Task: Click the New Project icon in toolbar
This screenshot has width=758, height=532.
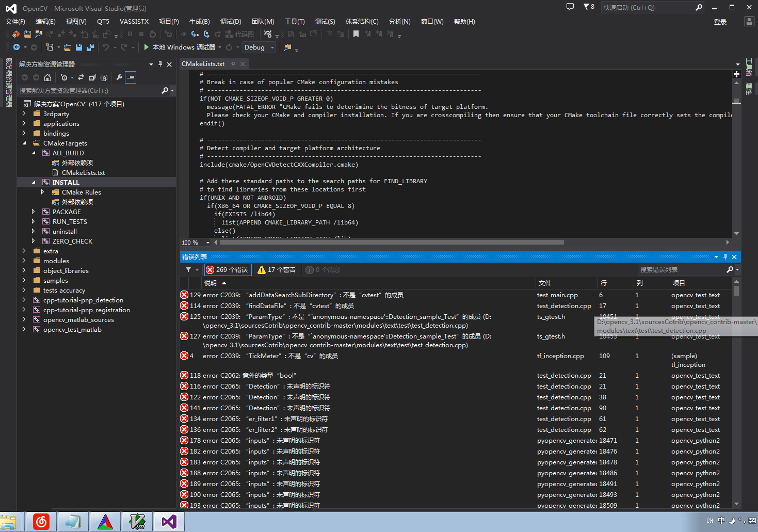Action: pyautogui.click(x=50, y=47)
